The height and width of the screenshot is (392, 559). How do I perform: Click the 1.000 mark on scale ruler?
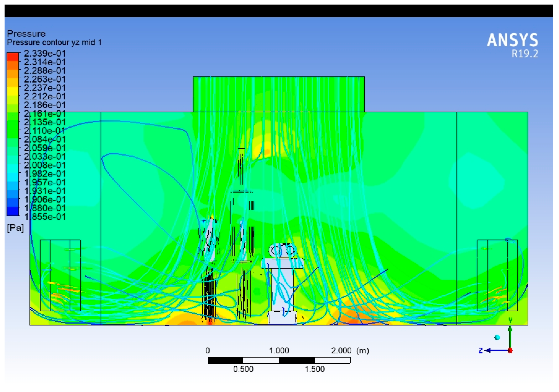279,350
